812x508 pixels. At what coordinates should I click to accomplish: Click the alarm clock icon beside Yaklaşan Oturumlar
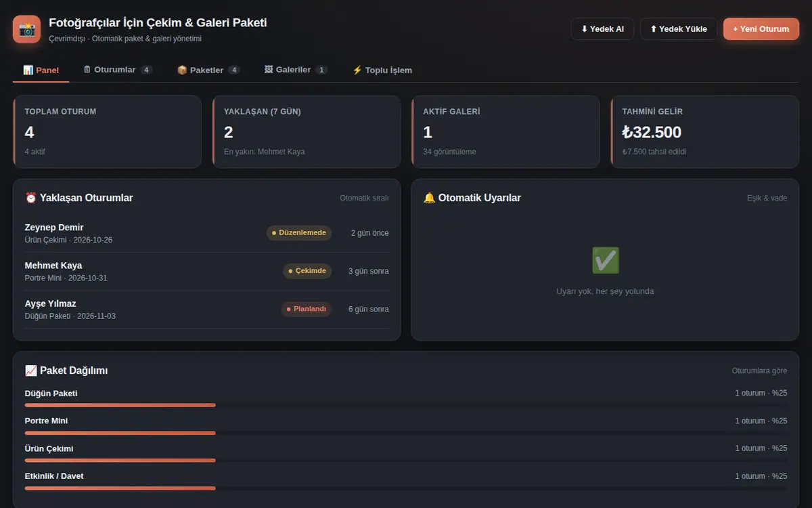[x=30, y=198]
